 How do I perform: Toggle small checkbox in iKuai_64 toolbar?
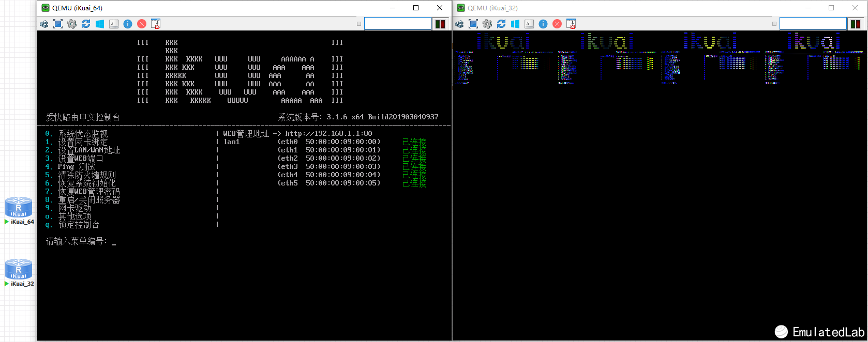pyautogui.click(x=359, y=24)
